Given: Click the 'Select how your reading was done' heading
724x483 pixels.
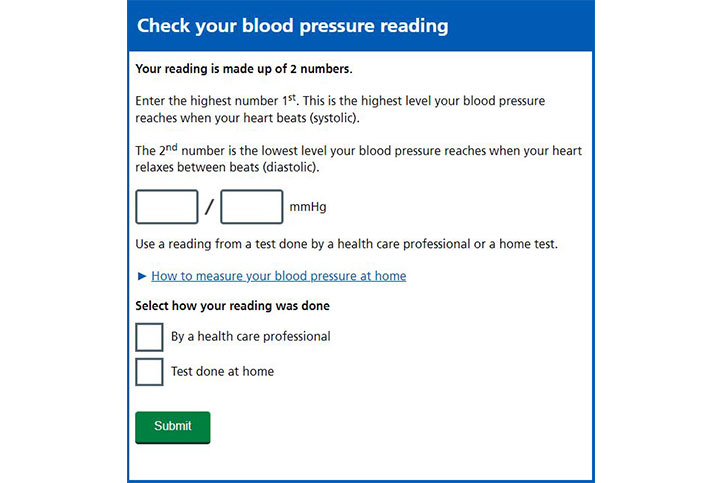Looking at the screenshot, I should click(232, 306).
